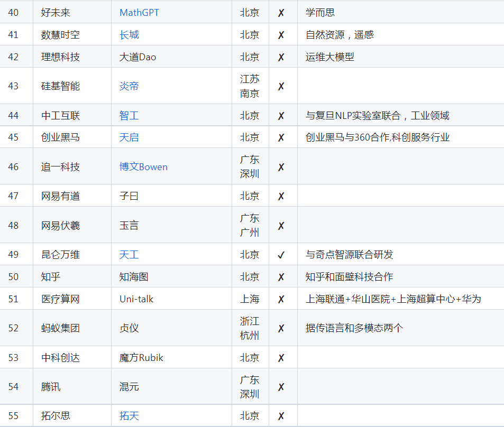Click the X mark in the 好未来 row
This screenshot has width=504, height=427.
tap(281, 13)
